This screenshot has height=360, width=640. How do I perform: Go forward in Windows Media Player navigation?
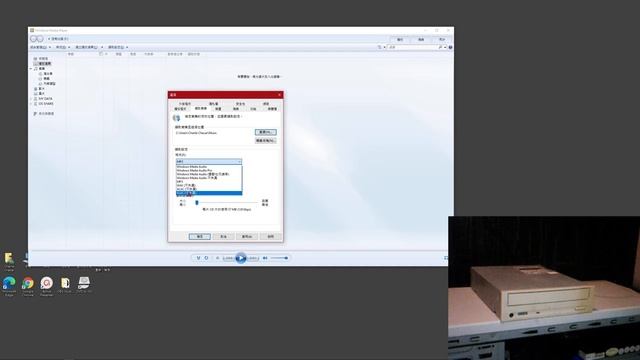pos(40,39)
